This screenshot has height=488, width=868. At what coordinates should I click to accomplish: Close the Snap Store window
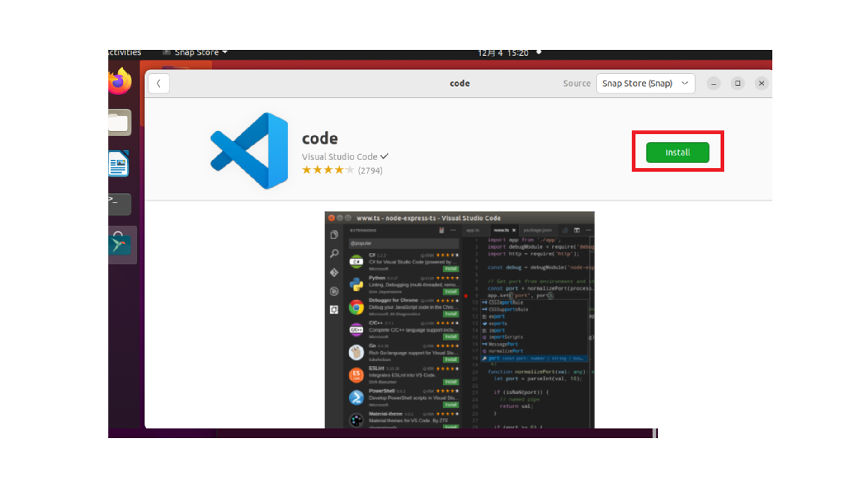(761, 83)
